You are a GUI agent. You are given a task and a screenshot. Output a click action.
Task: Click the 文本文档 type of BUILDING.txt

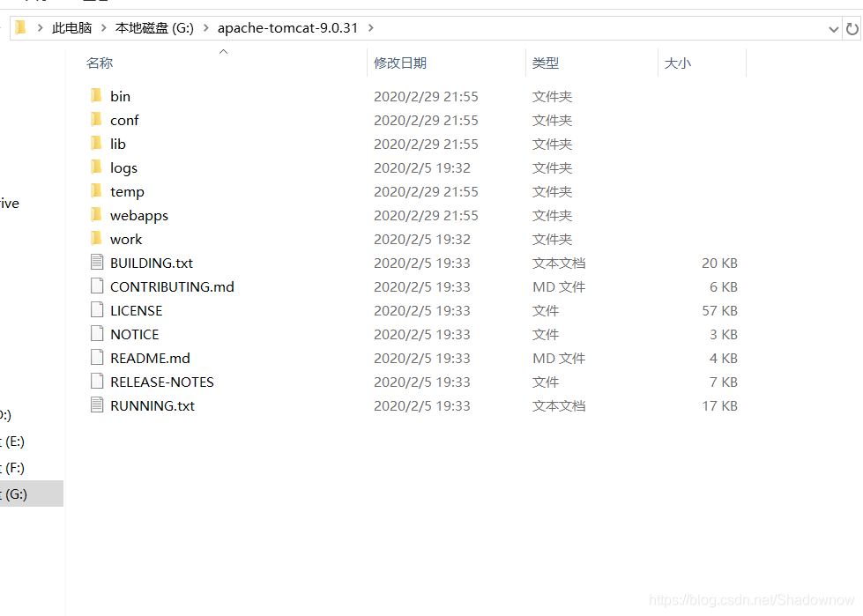[x=559, y=263]
